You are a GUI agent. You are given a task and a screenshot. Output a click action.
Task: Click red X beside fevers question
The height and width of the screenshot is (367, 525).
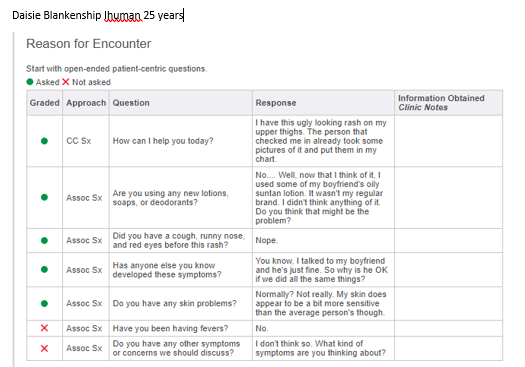pos(44,328)
